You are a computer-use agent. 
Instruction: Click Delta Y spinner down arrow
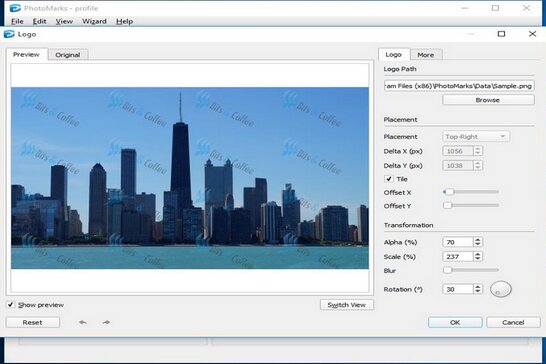tap(478, 168)
